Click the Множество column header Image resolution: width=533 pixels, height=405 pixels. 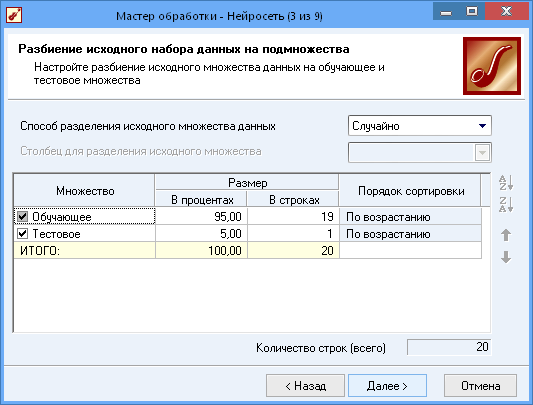pos(85,191)
